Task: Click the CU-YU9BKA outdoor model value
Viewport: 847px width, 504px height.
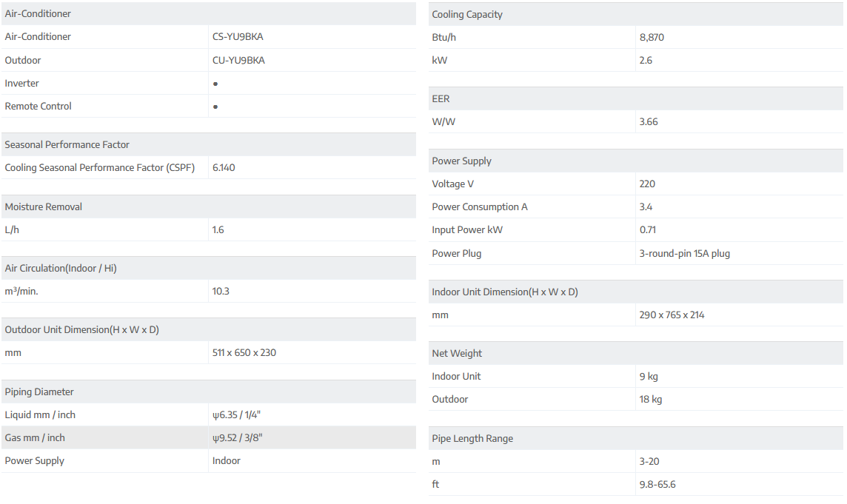Action: 238,60
